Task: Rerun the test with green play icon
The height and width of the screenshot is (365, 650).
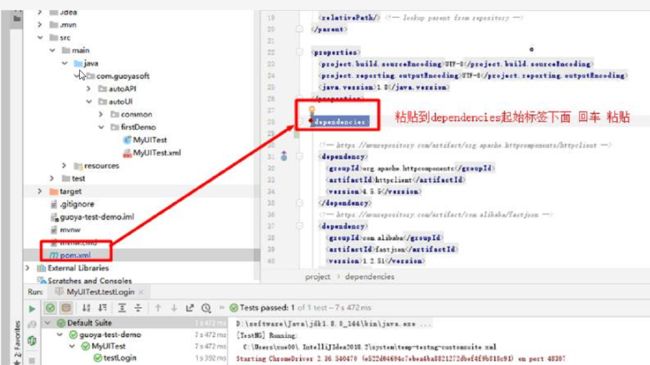Action: [x=32, y=308]
